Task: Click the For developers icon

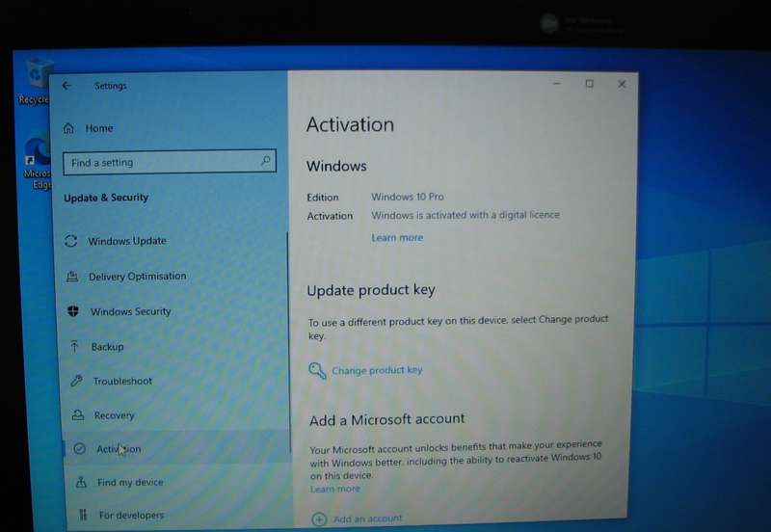Action: coord(83,515)
